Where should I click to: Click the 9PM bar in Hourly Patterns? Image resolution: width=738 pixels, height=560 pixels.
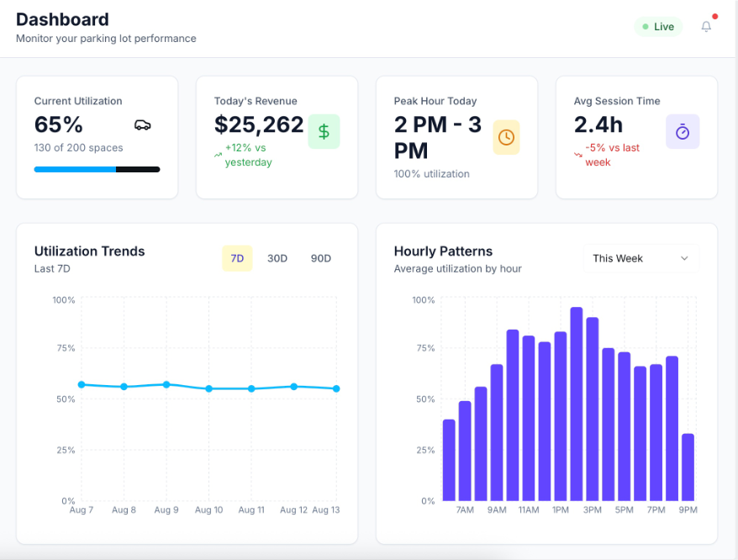(x=688, y=467)
